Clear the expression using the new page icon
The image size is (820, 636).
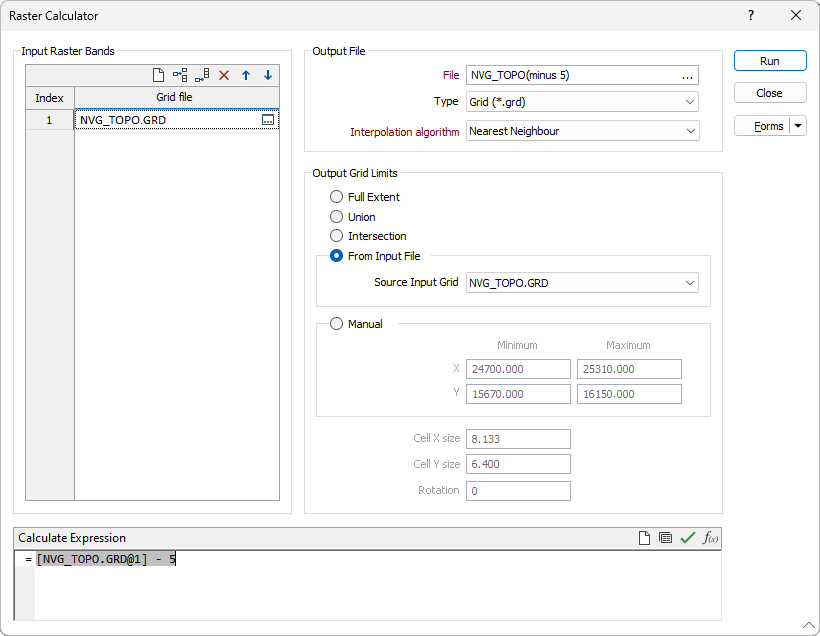point(645,538)
